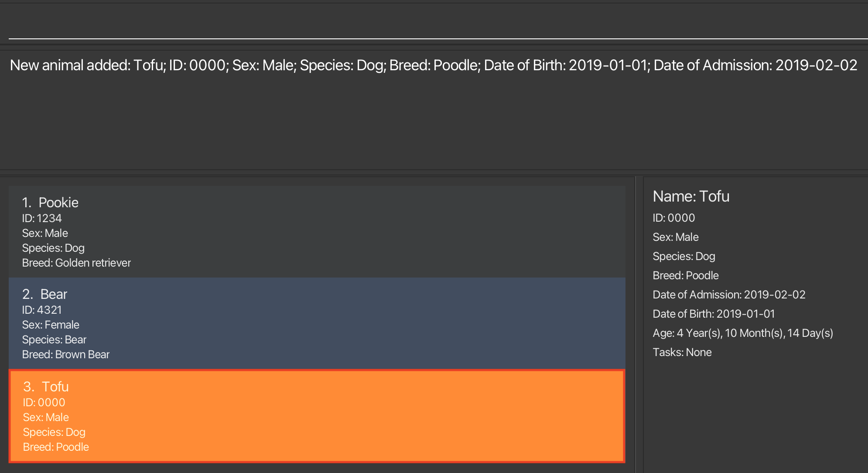Click Pookie's ID 1234 text
Viewport: 868px width, 473px height.
click(42, 218)
